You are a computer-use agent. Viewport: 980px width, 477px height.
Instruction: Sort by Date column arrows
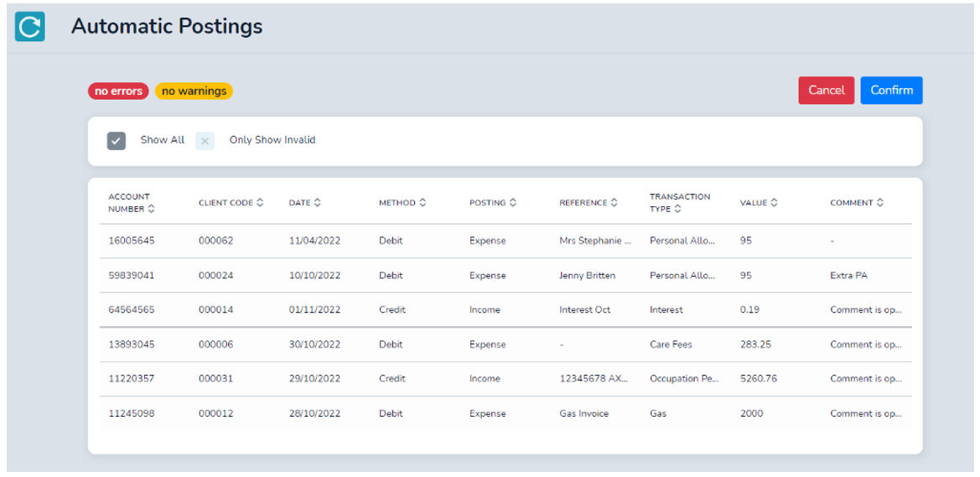tap(317, 203)
